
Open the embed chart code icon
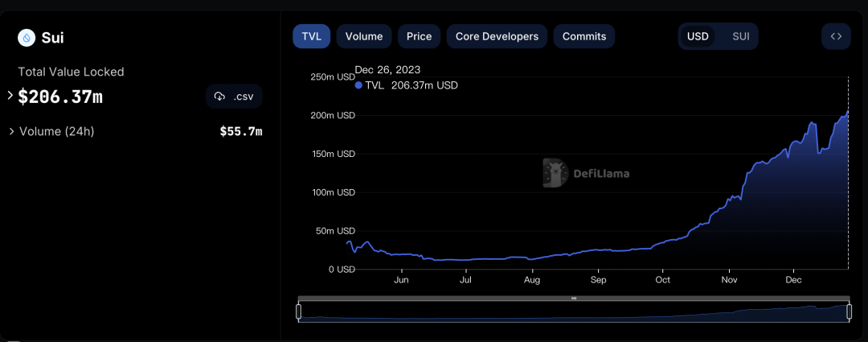[x=836, y=36]
